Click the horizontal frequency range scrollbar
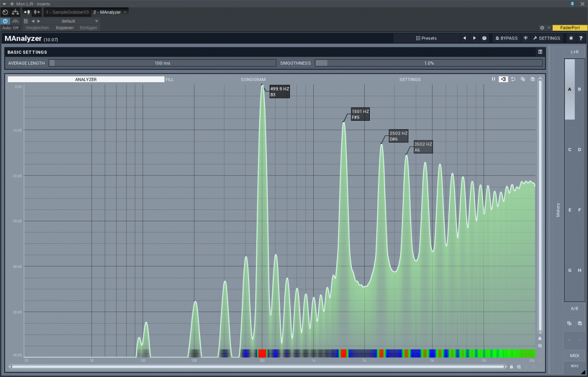588x377 pixels. coord(257,367)
